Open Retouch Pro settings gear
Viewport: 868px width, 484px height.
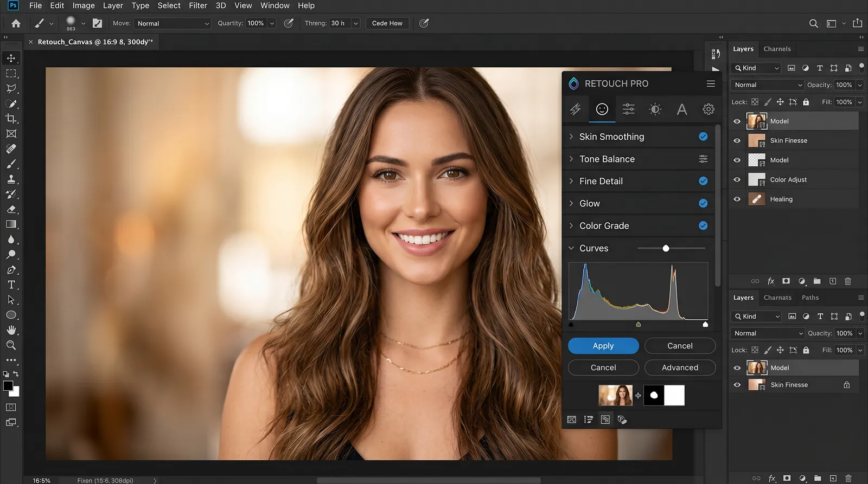pos(709,109)
